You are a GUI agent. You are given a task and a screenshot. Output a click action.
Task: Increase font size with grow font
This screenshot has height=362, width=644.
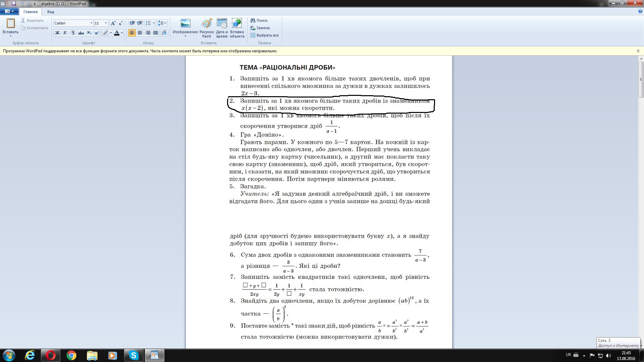click(113, 23)
